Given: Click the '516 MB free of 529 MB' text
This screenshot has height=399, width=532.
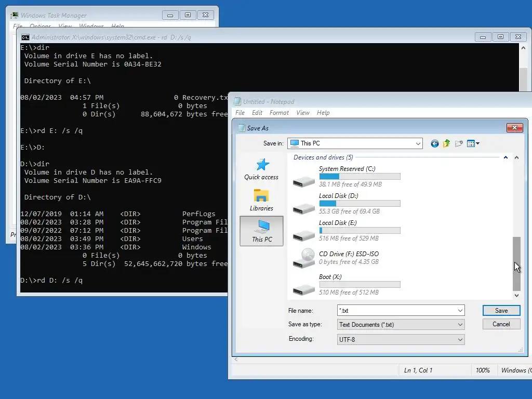Looking at the screenshot, I should pos(349,238).
